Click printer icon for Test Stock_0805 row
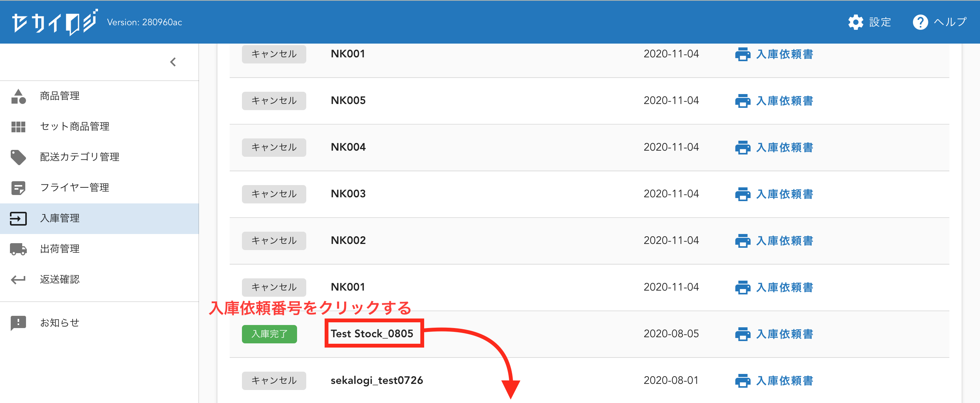Image resolution: width=980 pixels, height=403 pixels. pos(743,334)
